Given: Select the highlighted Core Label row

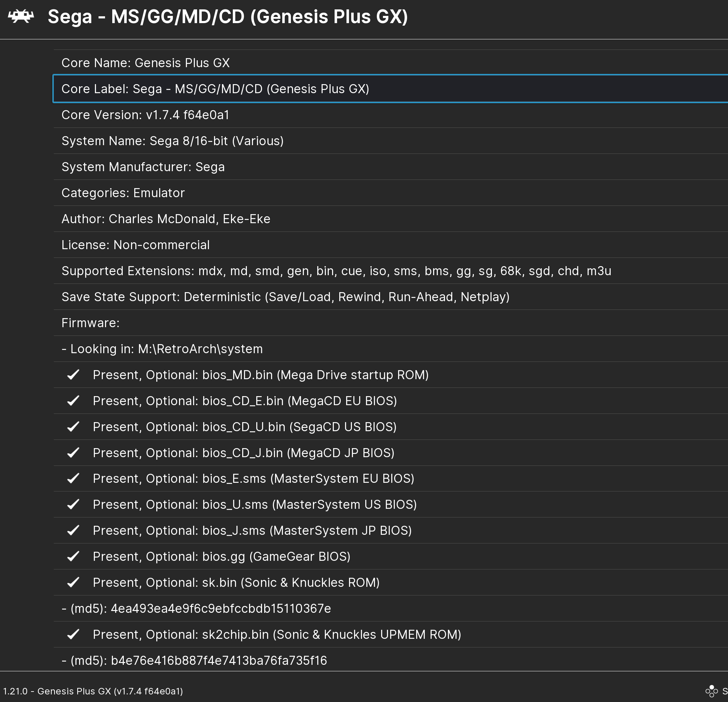Looking at the screenshot, I should [x=391, y=89].
